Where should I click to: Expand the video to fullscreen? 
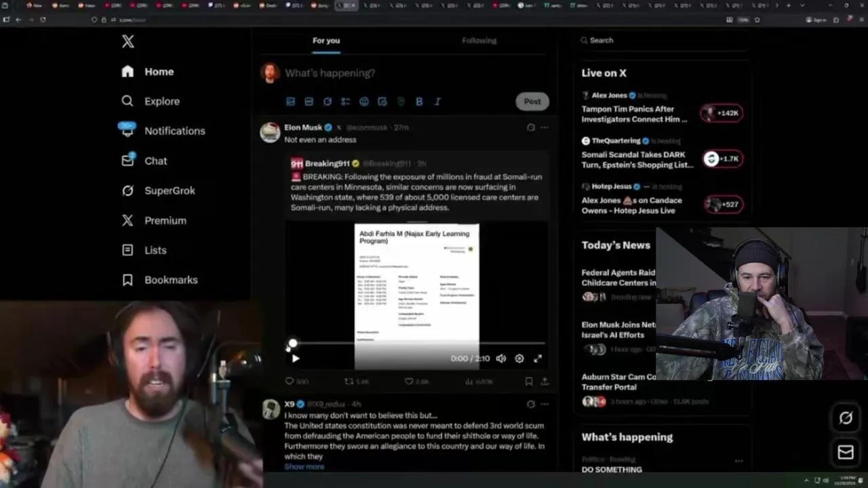click(x=538, y=359)
